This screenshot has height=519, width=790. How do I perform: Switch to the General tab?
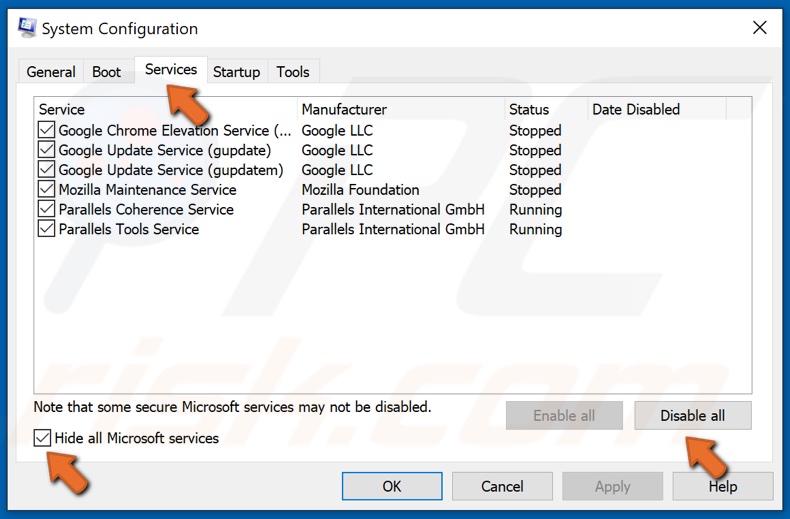click(51, 72)
